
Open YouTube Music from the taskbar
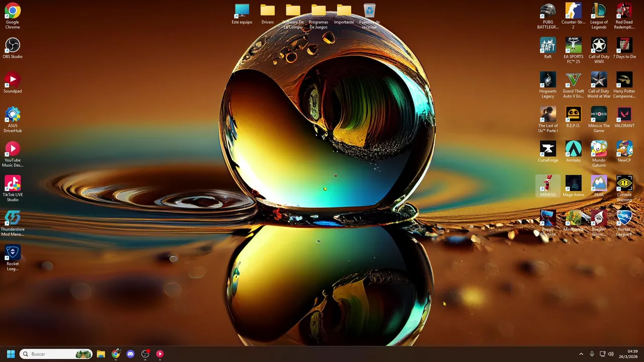click(x=160, y=354)
